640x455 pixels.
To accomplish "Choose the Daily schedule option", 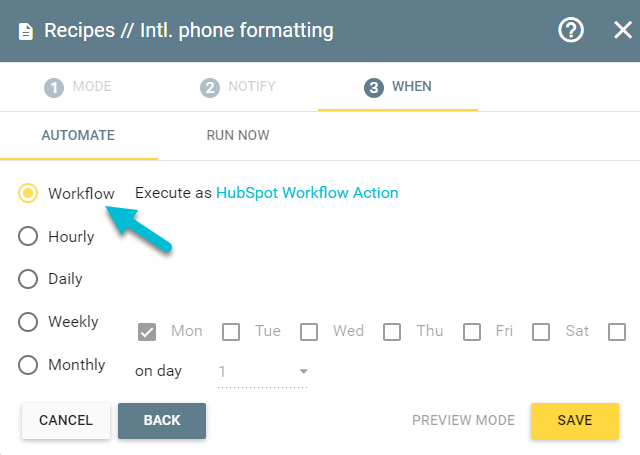I will tap(28, 279).
